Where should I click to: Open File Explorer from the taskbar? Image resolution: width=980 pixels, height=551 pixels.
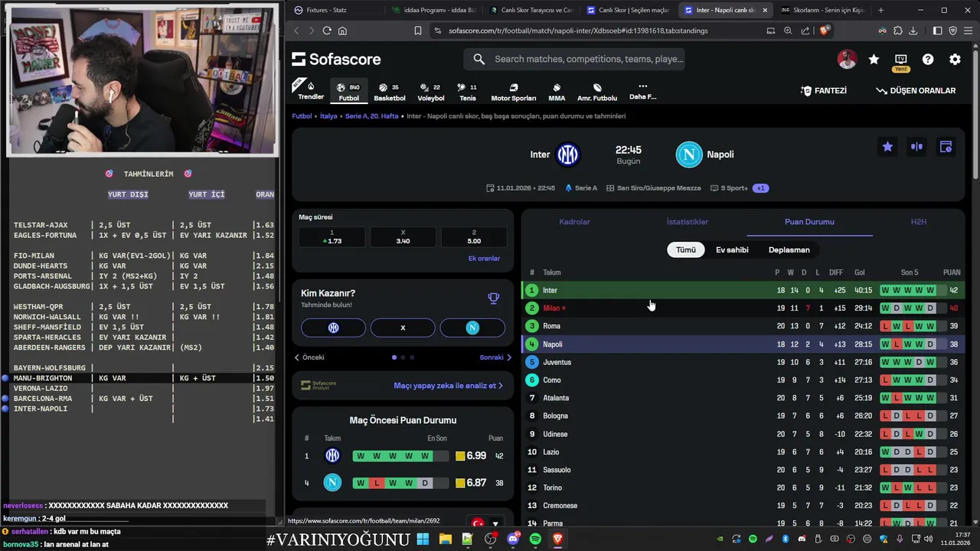(x=445, y=539)
